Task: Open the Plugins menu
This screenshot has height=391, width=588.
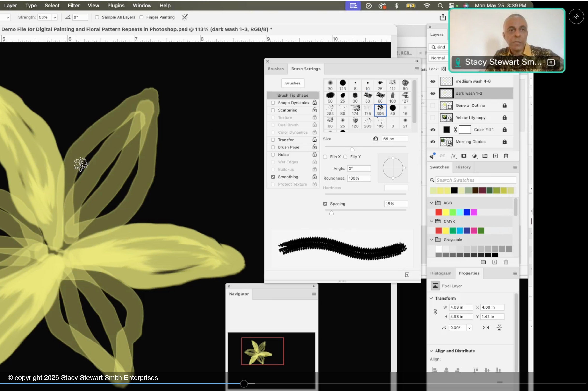Action: (x=116, y=6)
